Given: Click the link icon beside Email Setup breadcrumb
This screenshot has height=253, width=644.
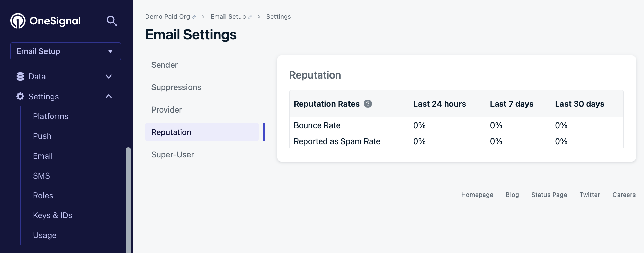Looking at the screenshot, I should click(250, 17).
